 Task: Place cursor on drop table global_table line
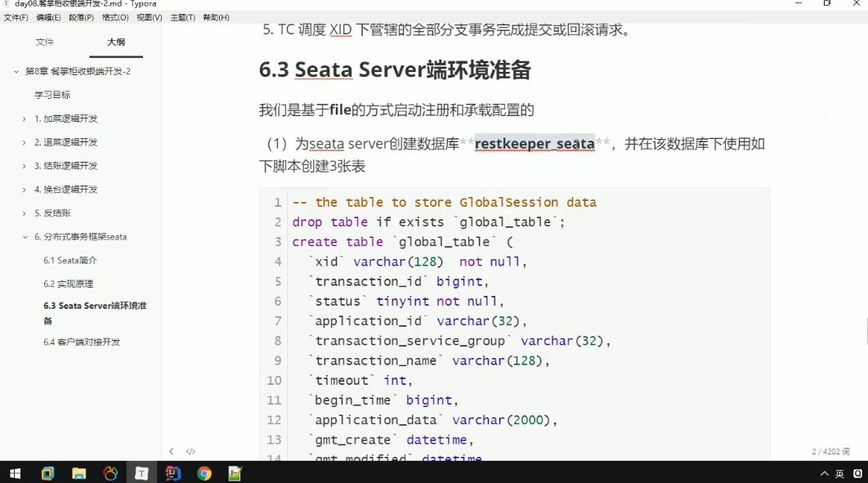[428, 222]
